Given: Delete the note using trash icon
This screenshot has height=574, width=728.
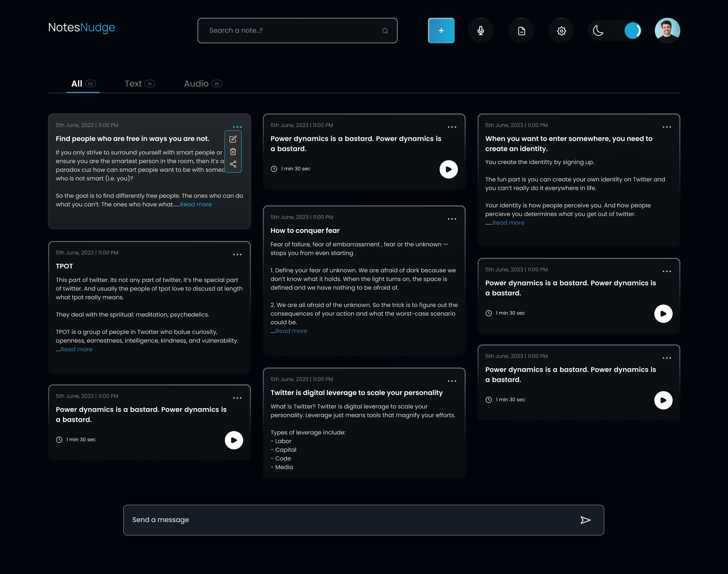Looking at the screenshot, I should click(x=233, y=152).
